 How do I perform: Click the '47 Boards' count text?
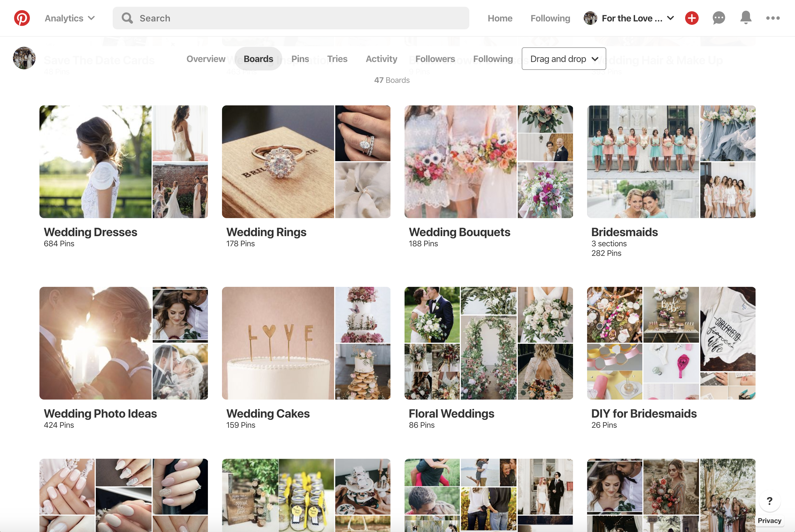click(x=392, y=80)
